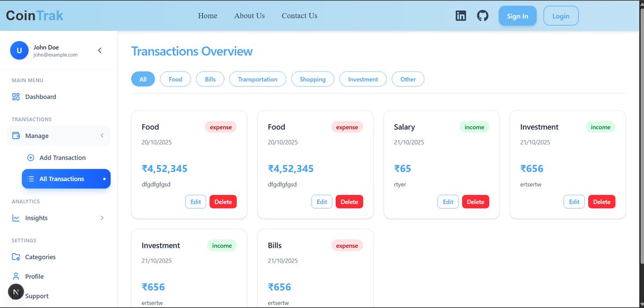The width and height of the screenshot is (644, 308).
Task: Delete the Salary transaction
Action: [x=475, y=202]
